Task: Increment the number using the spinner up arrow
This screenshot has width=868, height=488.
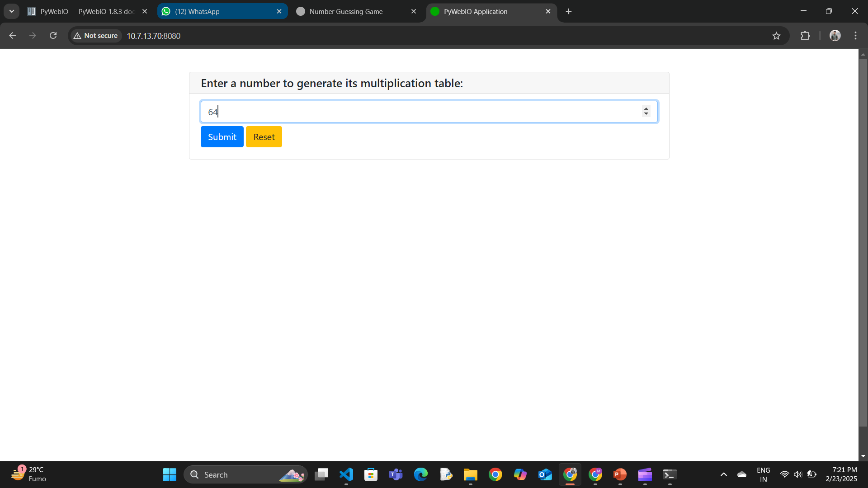Action: point(646,108)
